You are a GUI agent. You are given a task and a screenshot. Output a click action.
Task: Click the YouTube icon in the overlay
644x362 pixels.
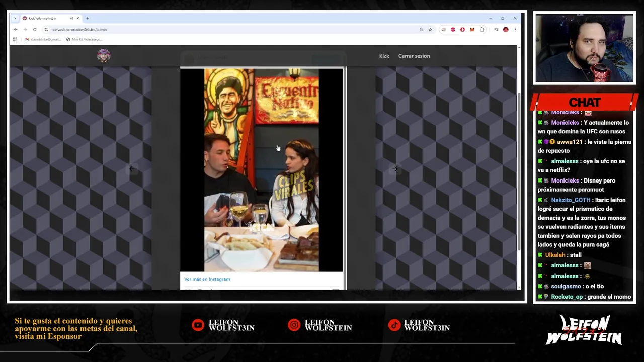pyautogui.click(x=198, y=325)
